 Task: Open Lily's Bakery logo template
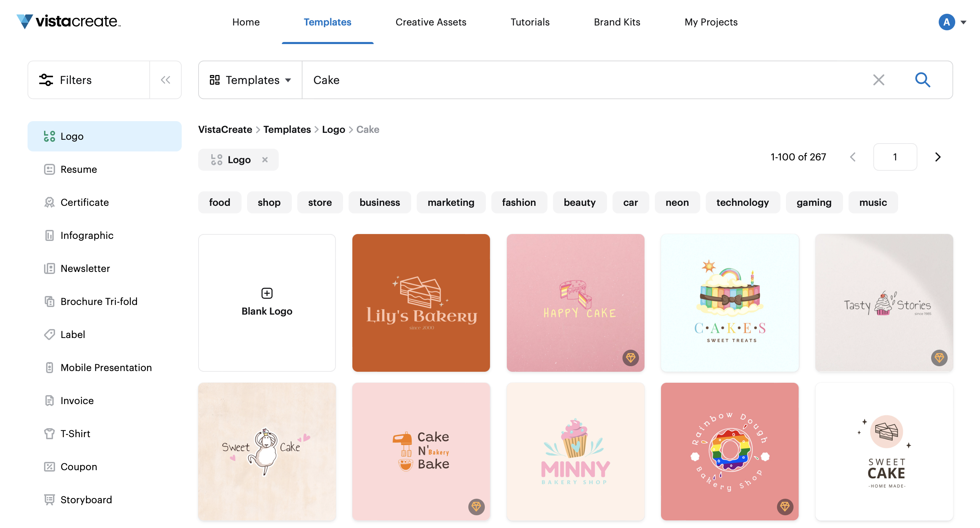click(421, 303)
